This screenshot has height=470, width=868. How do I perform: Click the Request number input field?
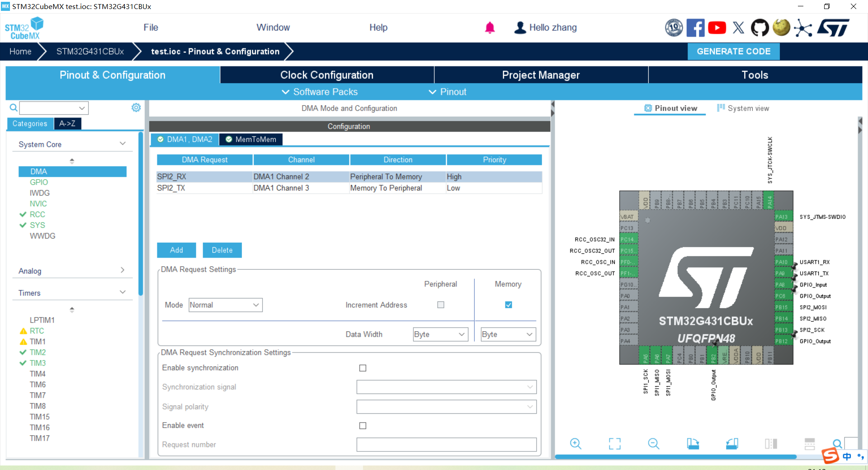point(446,445)
